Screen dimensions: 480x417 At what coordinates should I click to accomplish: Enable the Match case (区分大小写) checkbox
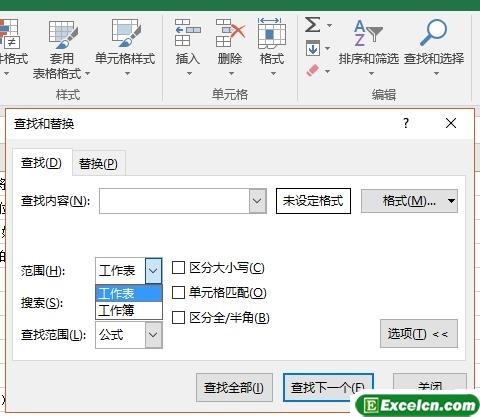coord(178,268)
